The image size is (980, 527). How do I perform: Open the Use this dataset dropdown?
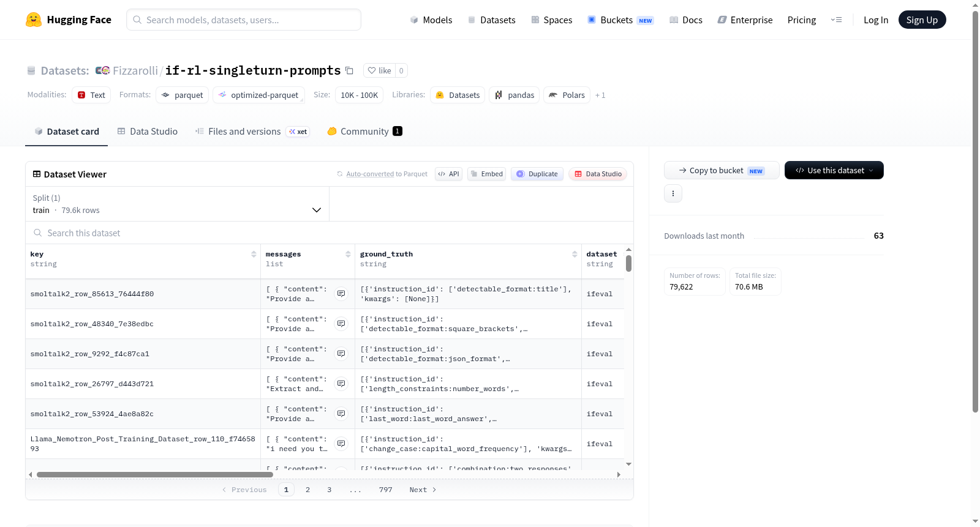pos(834,170)
